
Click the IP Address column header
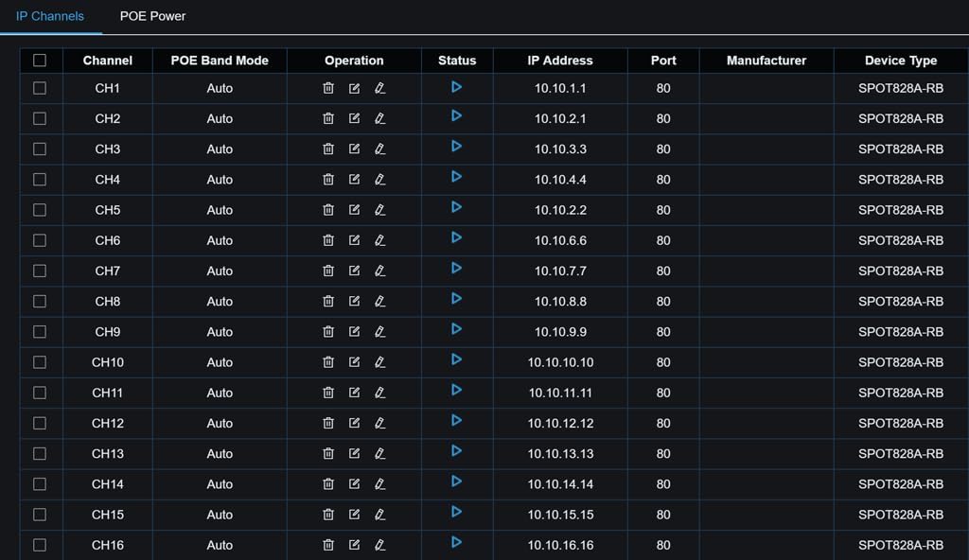coord(559,61)
